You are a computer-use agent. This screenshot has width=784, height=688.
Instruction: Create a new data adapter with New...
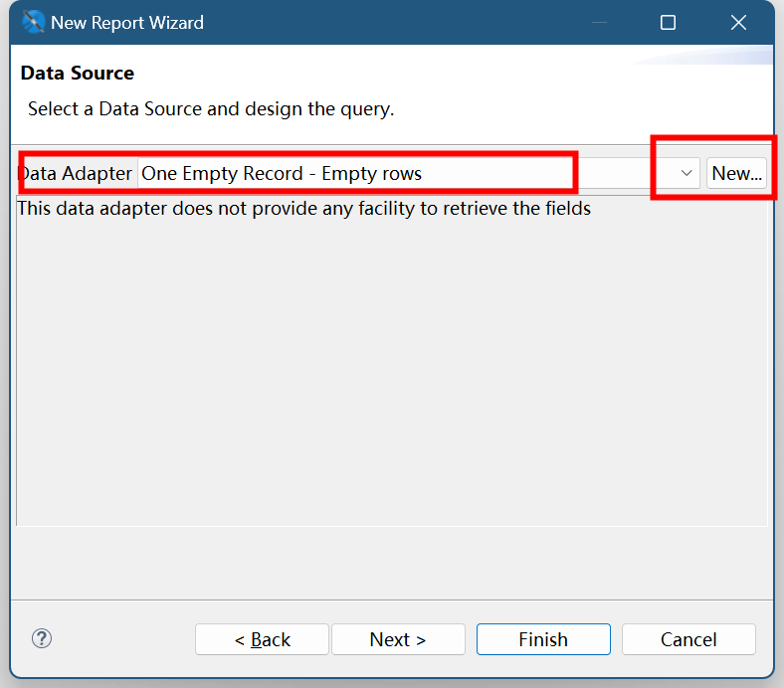coord(736,173)
